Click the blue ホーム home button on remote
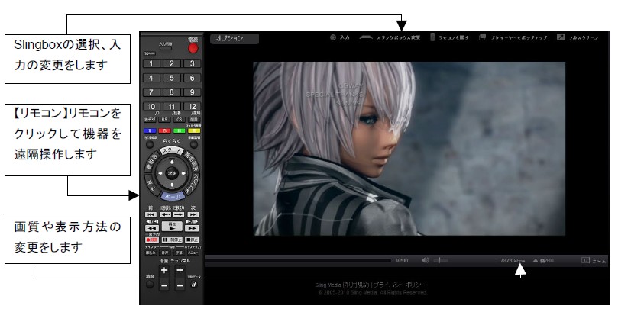Viewport: 644px width, 309px height. (x=172, y=197)
